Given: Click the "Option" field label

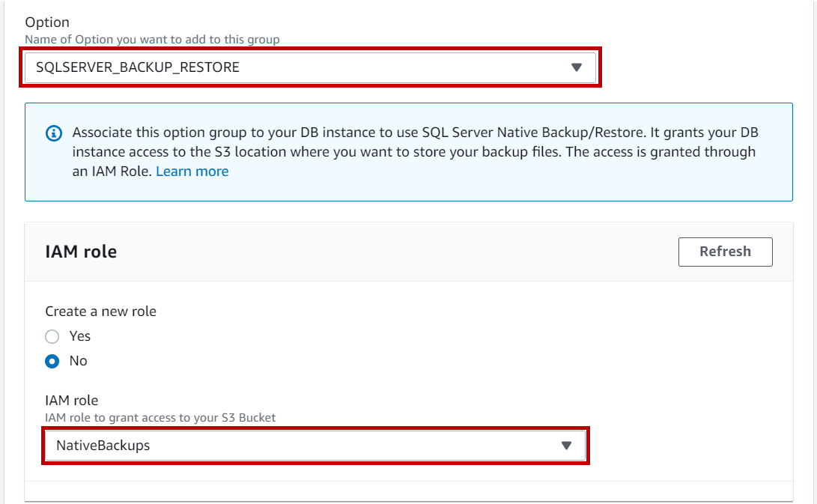Looking at the screenshot, I should click(x=47, y=23).
